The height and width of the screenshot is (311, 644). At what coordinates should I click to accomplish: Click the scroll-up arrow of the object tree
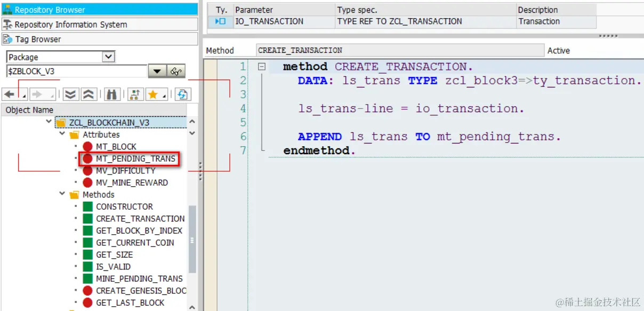[x=192, y=122]
